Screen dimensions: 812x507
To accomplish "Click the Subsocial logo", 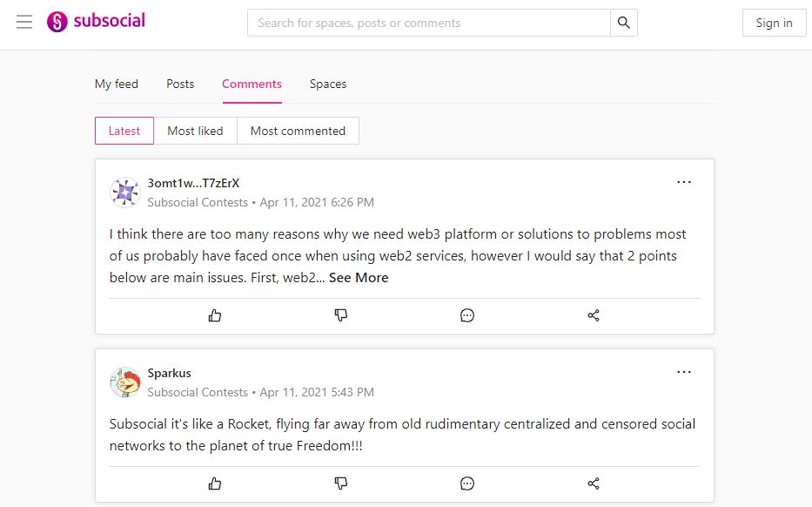I will [x=96, y=22].
